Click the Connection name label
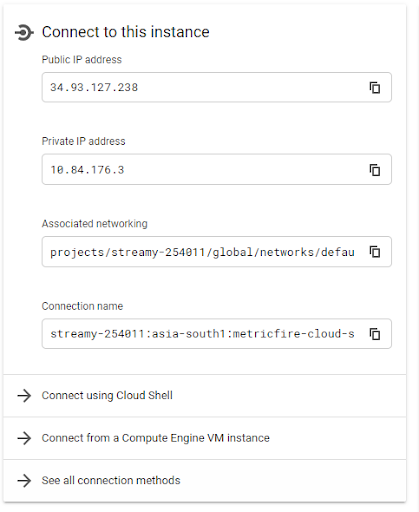 pos(82,306)
